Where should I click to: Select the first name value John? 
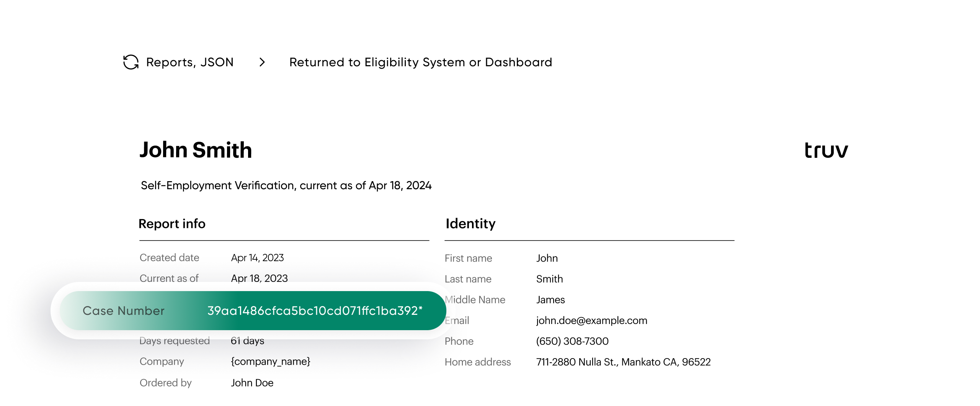pyautogui.click(x=547, y=258)
